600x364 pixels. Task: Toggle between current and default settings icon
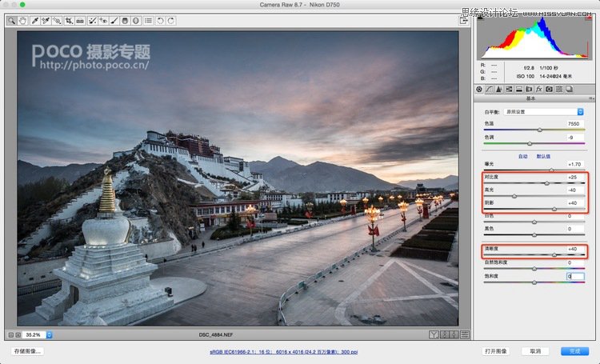pos(465,335)
